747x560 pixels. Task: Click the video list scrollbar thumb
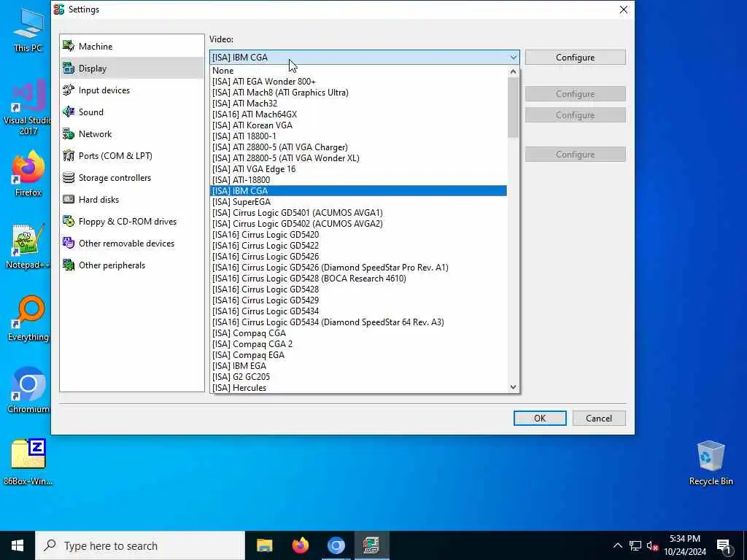click(x=513, y=107)
